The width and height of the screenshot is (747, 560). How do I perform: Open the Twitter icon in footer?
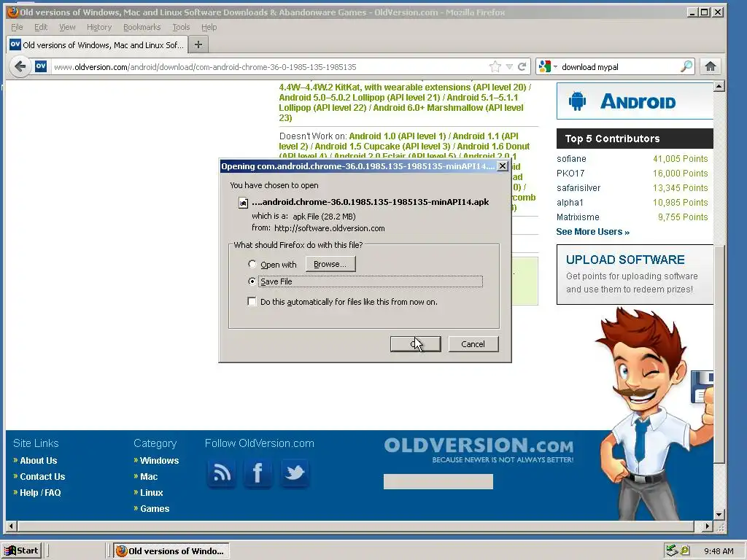click(x=295, y=472)
